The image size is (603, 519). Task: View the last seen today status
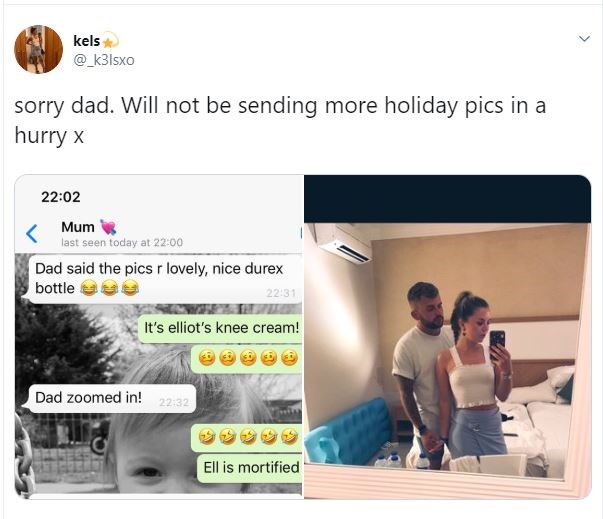[122, 243]
